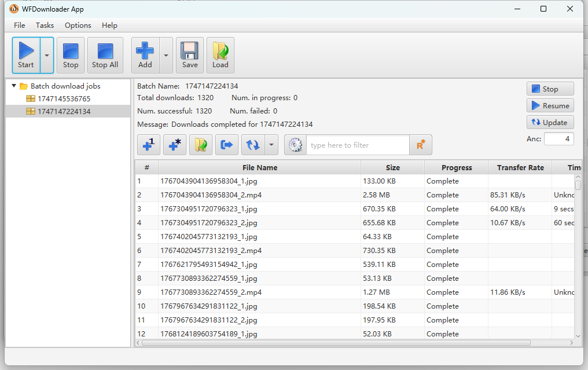Click the blue export arrow icon

[227, 145]
